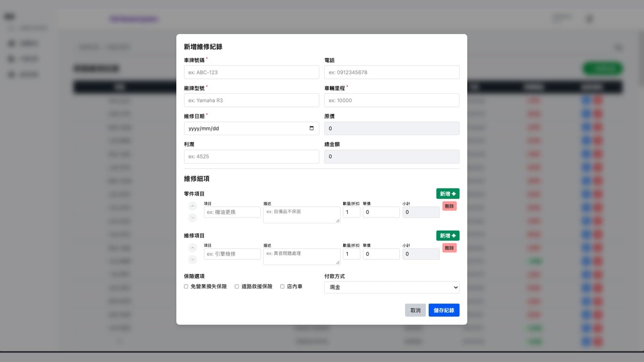This screenshot has height=362, width=644.
Task: Move the 零件項目 row down with arrow
Action: tap(193, 218)
